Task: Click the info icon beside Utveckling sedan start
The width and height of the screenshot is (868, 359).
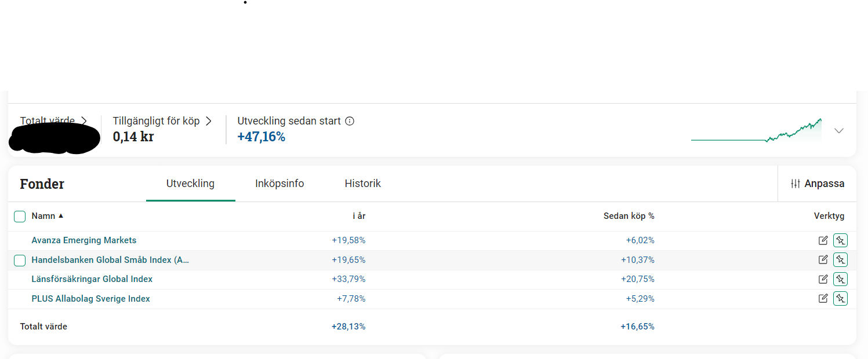Action: 350,121
